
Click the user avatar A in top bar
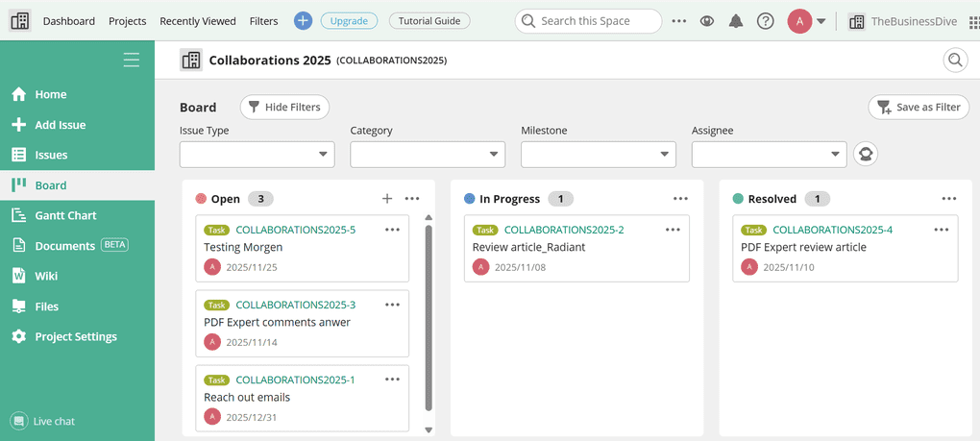pos(799,21)
